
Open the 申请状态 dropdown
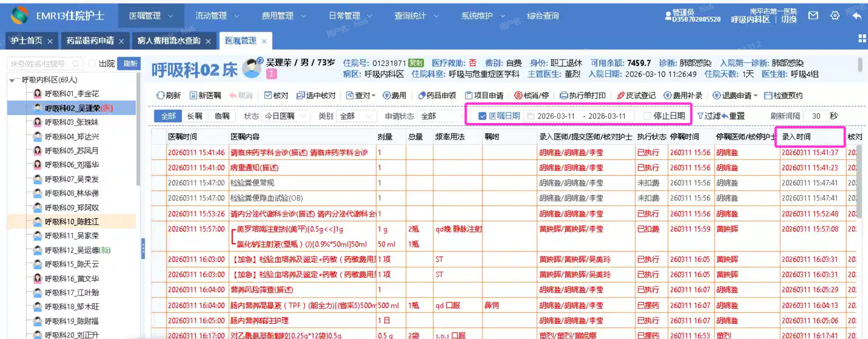pyautogui.click(x=443, y=116)
